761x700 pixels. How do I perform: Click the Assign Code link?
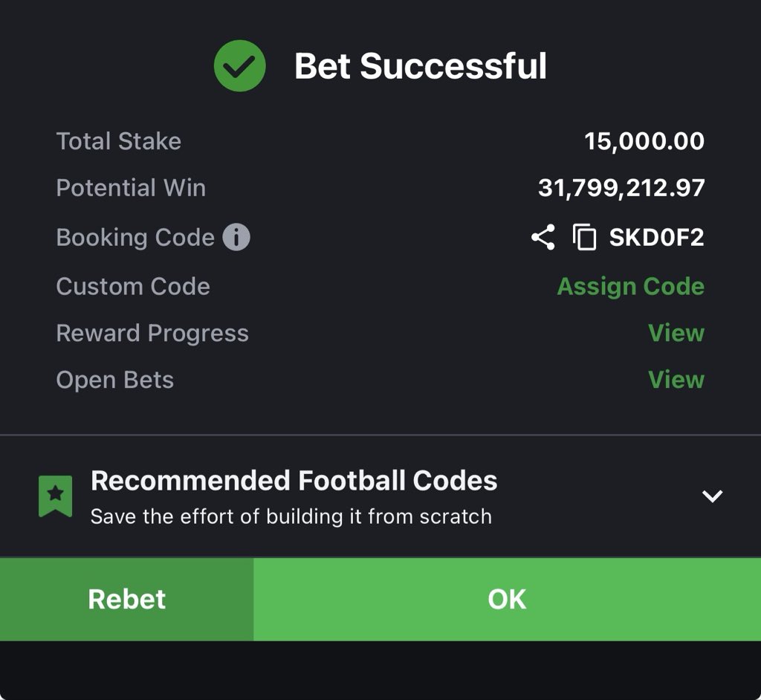click(x=630, y=286)
